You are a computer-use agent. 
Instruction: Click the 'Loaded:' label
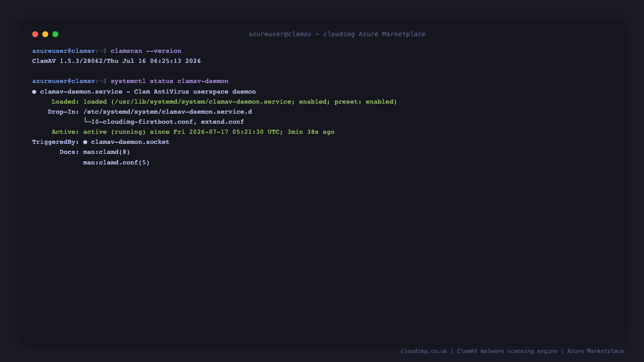(65, 102)
